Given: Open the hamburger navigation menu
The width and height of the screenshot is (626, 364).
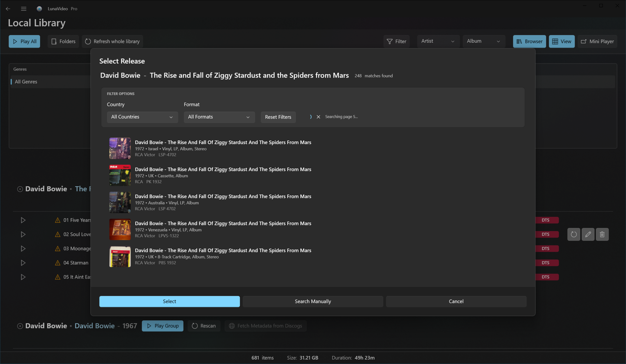Looking at the screenshot, I should pos(24,9).
